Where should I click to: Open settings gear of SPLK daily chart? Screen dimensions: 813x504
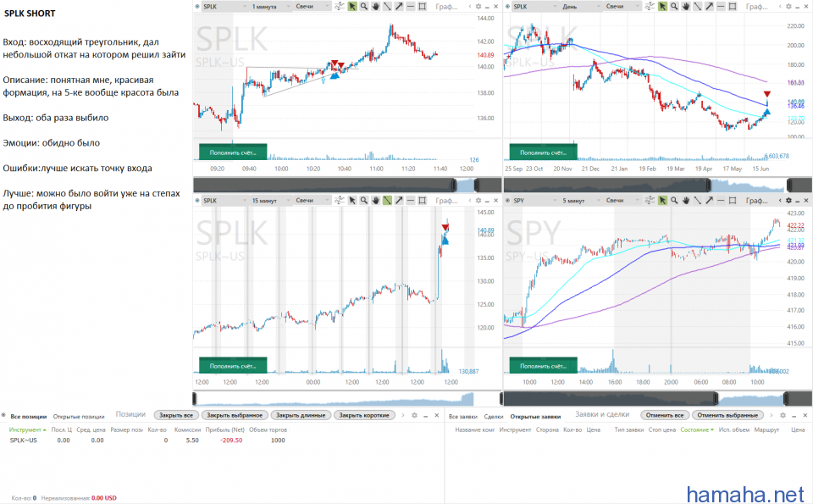[788, 6]
